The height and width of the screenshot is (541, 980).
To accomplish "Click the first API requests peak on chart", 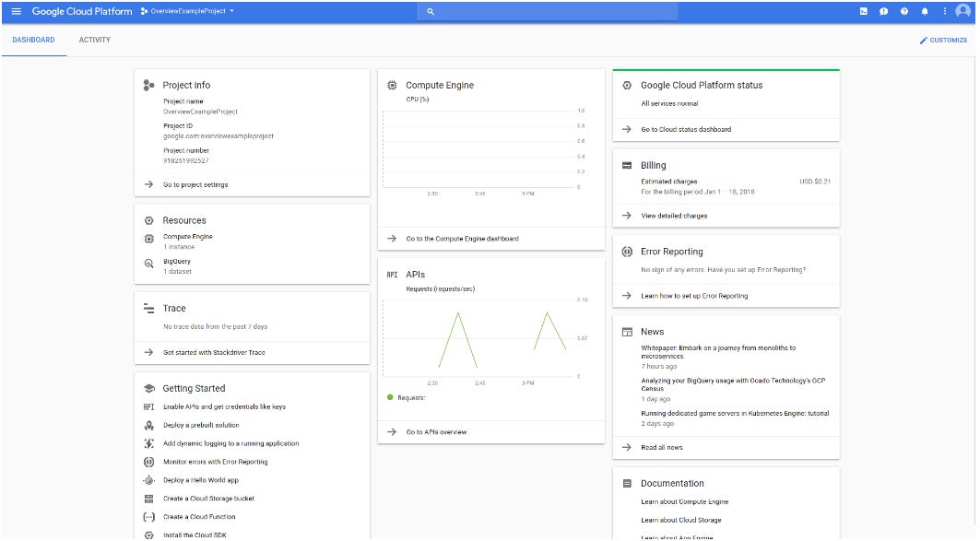I will pyautogui.click(x=458, y=313).
